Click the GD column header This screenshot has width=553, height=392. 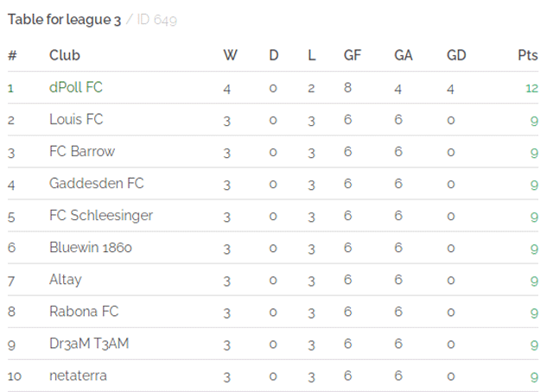(456, 55)
